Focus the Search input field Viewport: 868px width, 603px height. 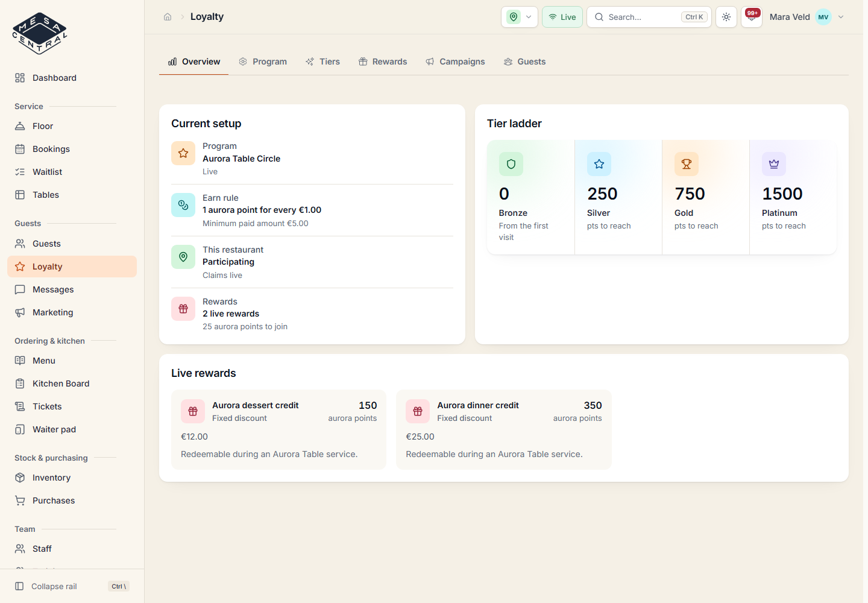[649, 17]
